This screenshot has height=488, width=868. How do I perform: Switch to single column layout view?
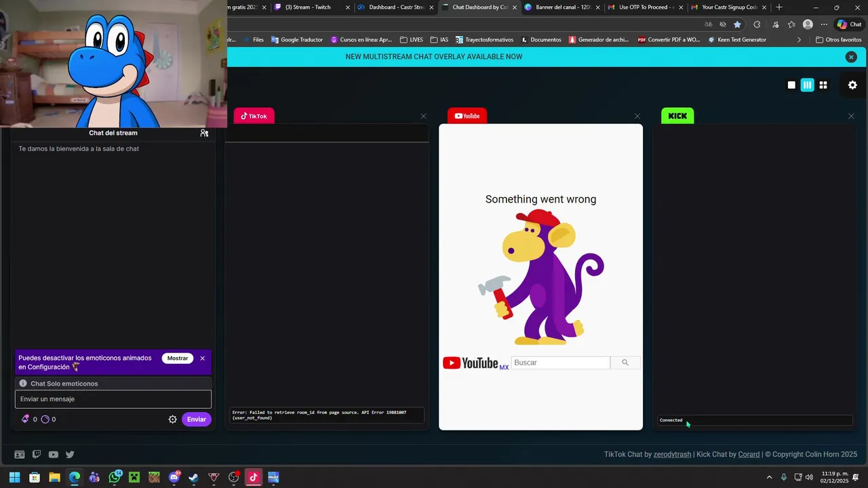(791, 85)
